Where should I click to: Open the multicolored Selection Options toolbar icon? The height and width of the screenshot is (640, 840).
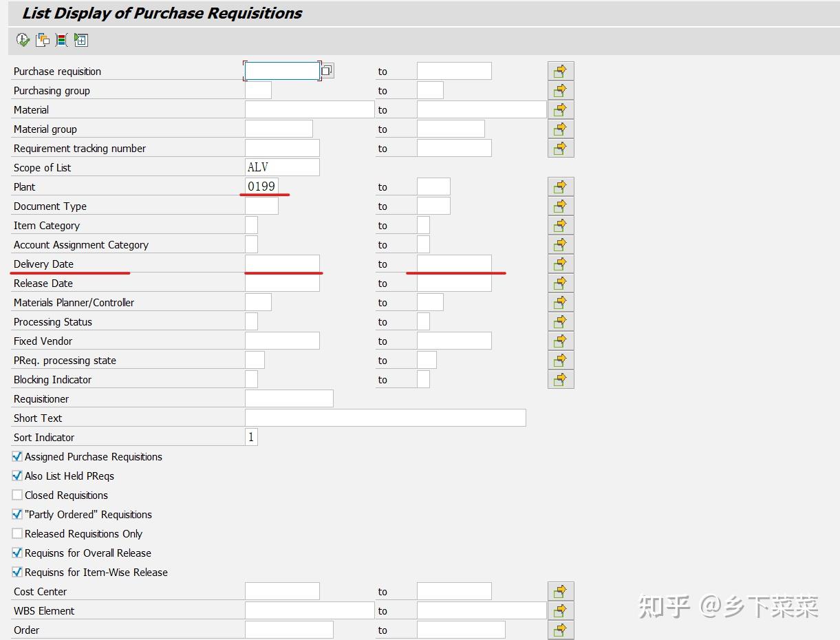[x=61, y=41]
